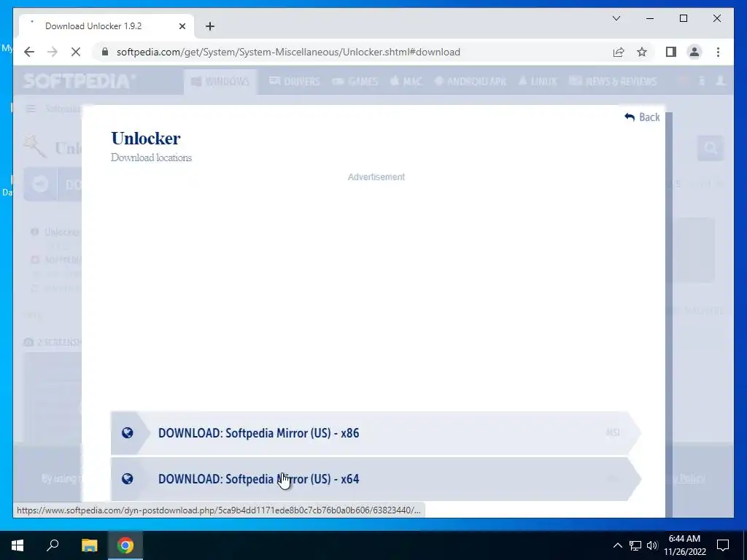Click the 'Download locations' subtitle
The width and height of the screenshot is (747, 560).
151,157
